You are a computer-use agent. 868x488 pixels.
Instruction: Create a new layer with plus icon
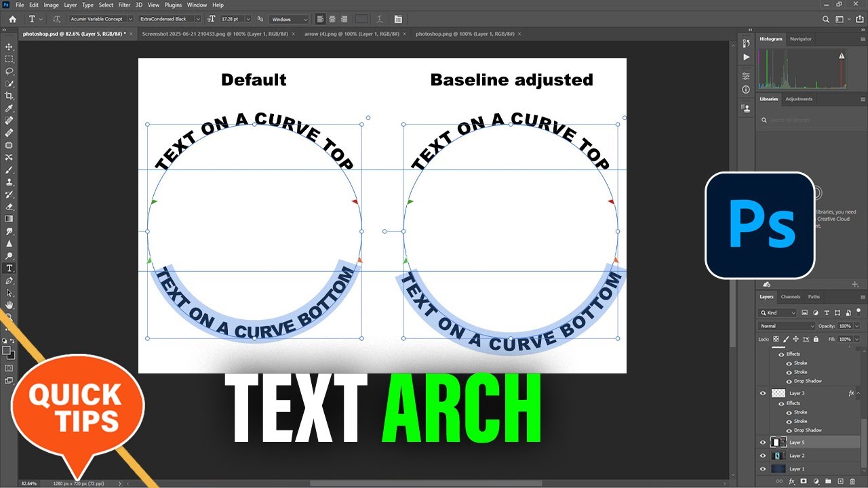click(840, 481)
